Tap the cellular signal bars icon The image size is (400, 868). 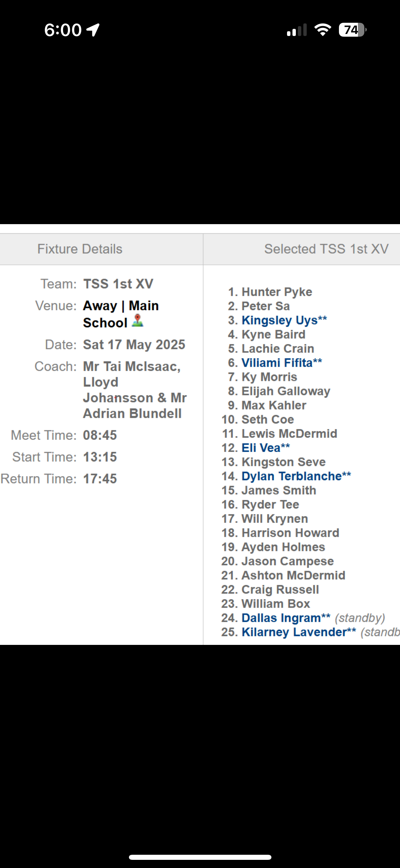pyautogui.click(x=297, y=30)
